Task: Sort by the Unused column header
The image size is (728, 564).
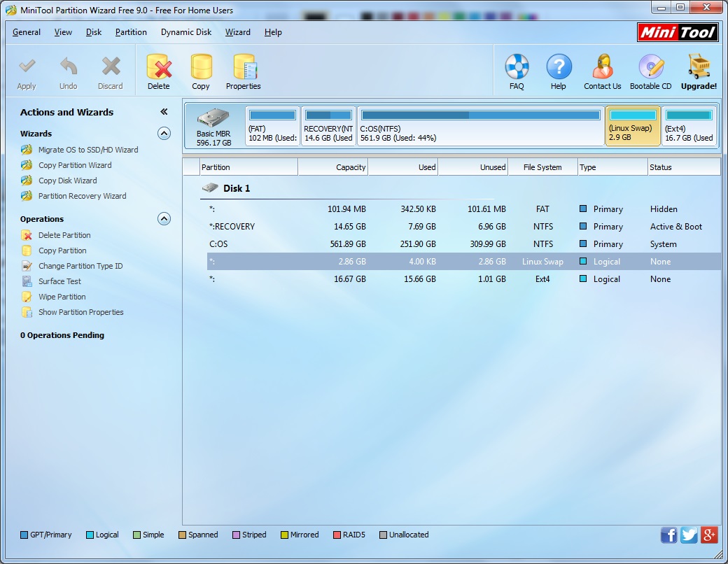Action: [x=473, y=167]
